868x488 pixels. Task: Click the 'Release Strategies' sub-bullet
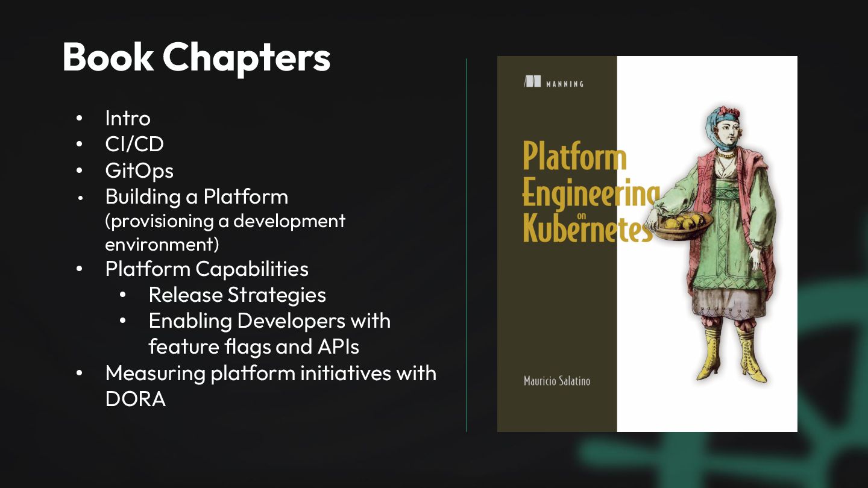[x=237, y=295]
